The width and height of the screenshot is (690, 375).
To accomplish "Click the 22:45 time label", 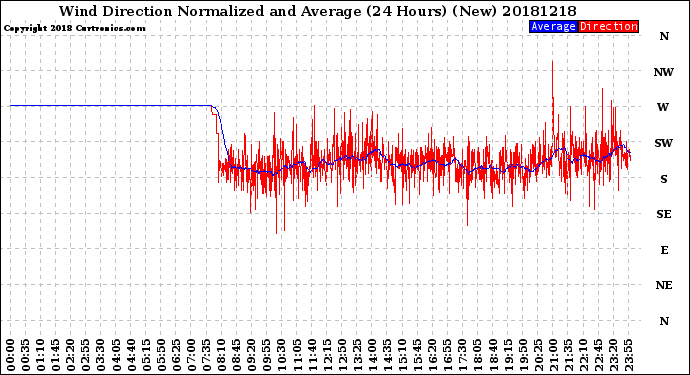I will coord(599,355).
